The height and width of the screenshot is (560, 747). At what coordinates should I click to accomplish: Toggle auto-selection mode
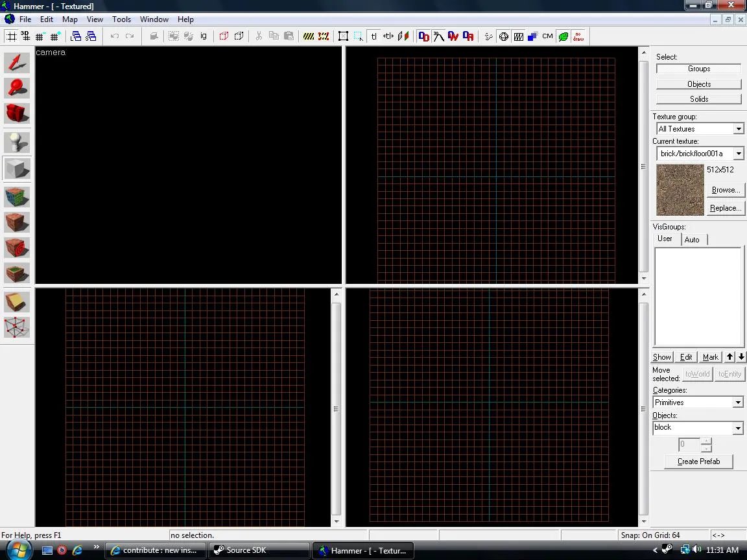click(x=359, y=36)
